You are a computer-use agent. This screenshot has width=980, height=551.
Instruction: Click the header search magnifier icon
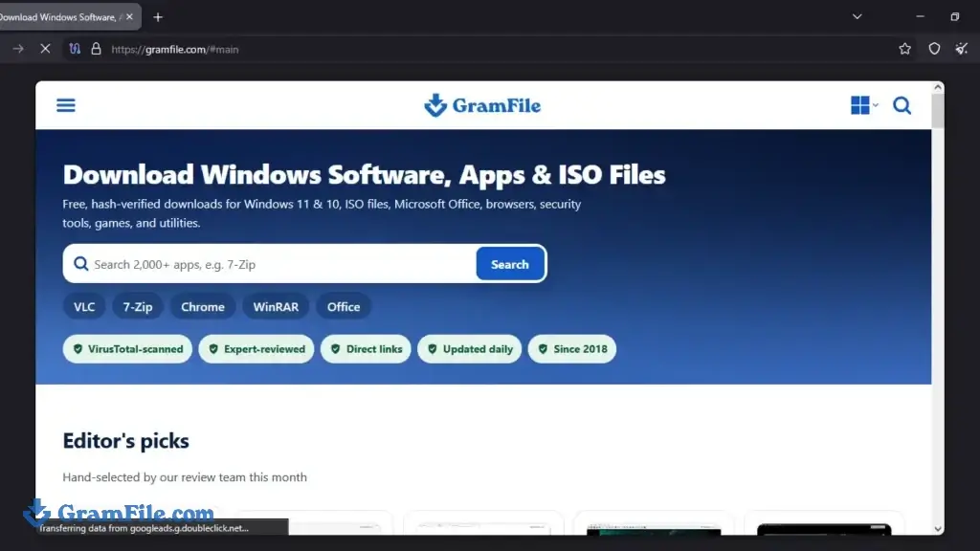pyautogui.click(x=902, y=105)
